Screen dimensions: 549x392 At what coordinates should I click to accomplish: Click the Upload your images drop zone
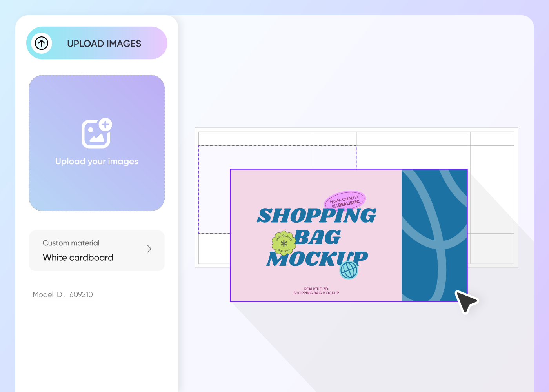click(x=96, y=142)
